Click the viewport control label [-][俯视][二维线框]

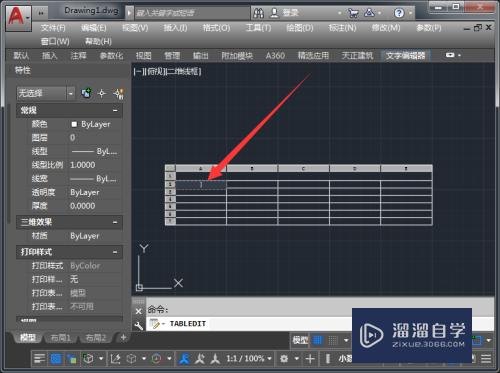167,71
